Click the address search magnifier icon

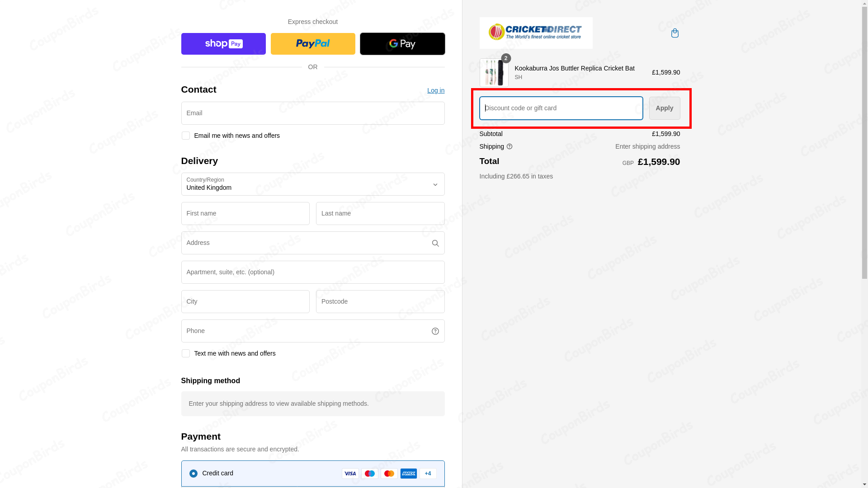[435, 243]
